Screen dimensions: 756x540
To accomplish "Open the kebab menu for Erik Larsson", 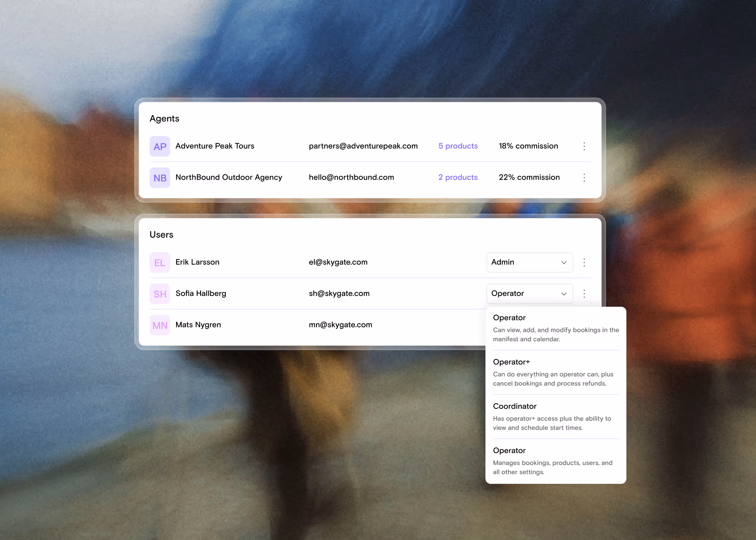I will pos(584,262).
